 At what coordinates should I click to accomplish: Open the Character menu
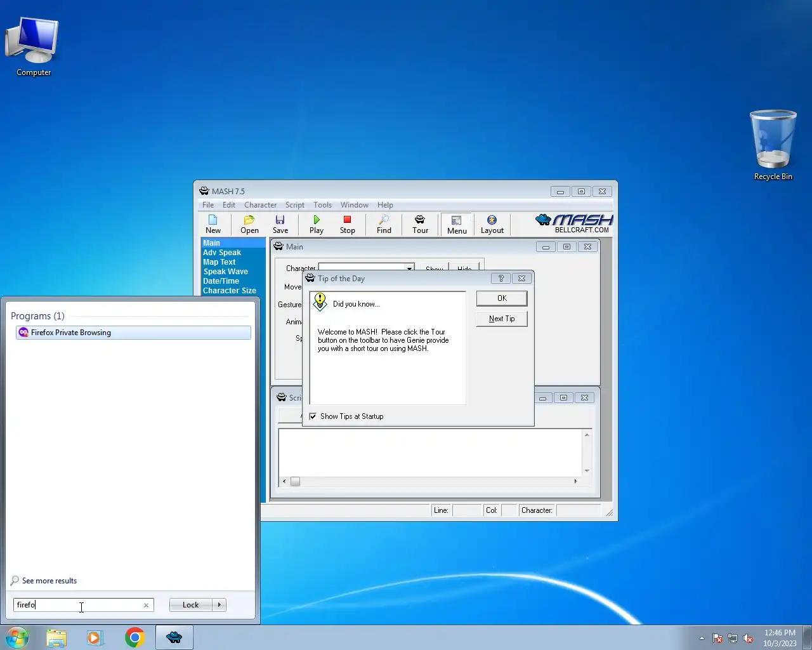coord(260,205)
